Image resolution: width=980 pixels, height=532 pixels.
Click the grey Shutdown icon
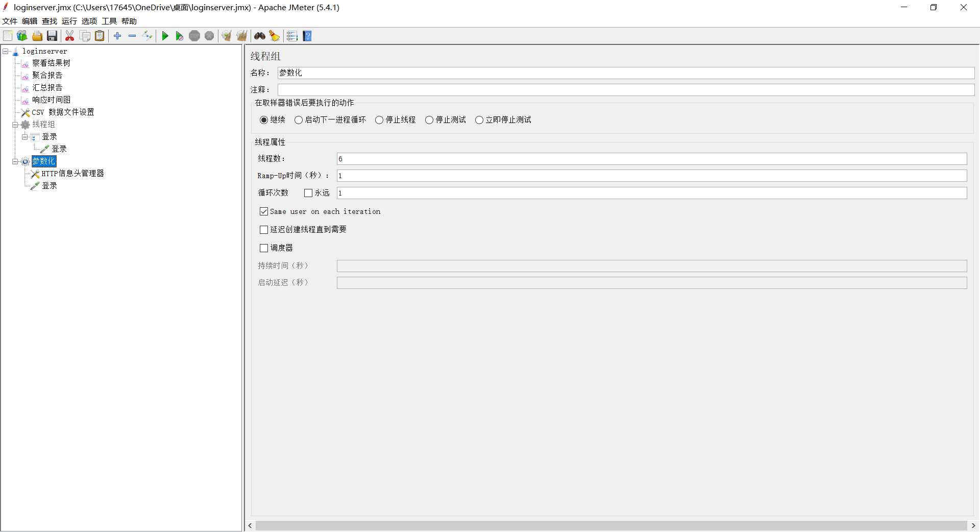coord(209,36)
